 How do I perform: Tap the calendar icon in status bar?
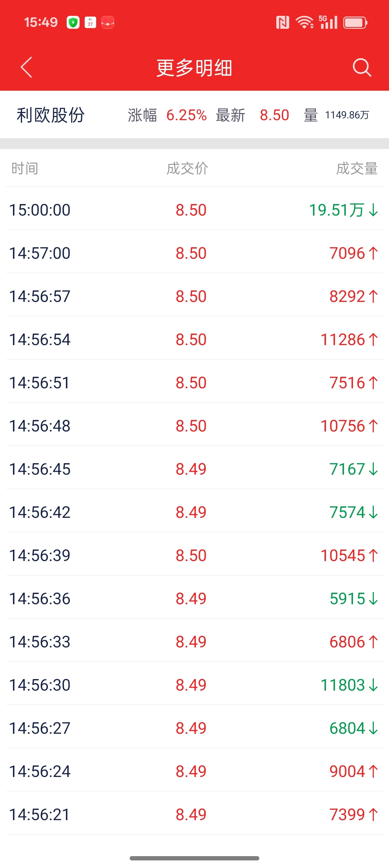coord(90,23)
